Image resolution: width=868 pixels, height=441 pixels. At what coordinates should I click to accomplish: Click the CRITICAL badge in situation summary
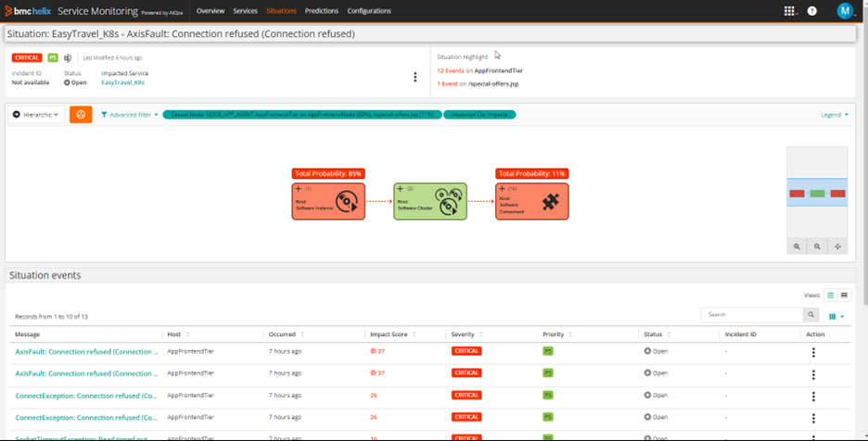pyautogui.click(x=27, y=57)
